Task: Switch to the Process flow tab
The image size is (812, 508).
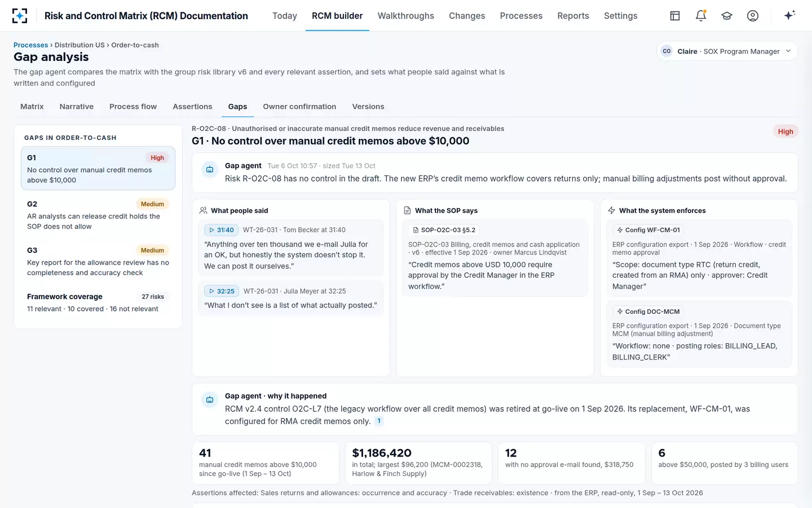Action: click(133, 107)
